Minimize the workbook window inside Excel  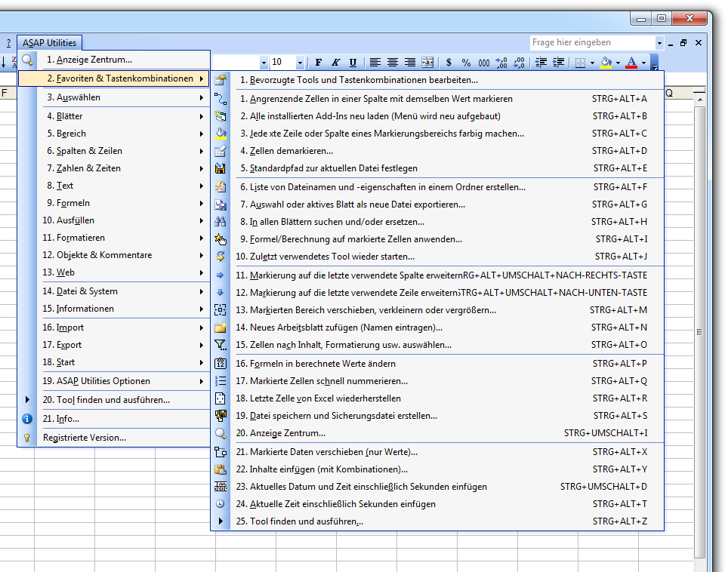pyautogui.click(x=671, y=44)
